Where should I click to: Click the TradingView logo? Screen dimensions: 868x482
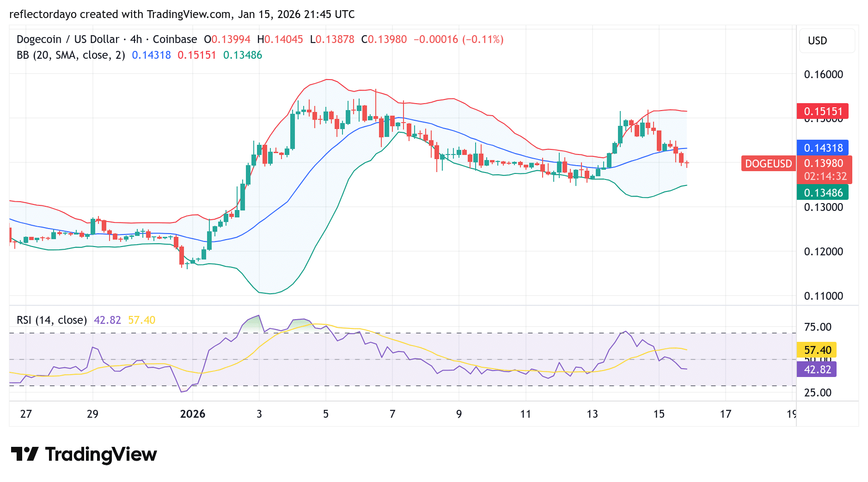coord(83,455)
